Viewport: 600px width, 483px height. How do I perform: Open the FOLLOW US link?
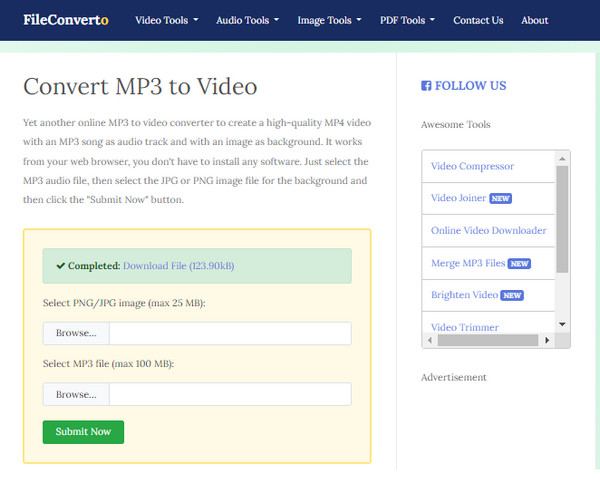click(x=470, y=86)
